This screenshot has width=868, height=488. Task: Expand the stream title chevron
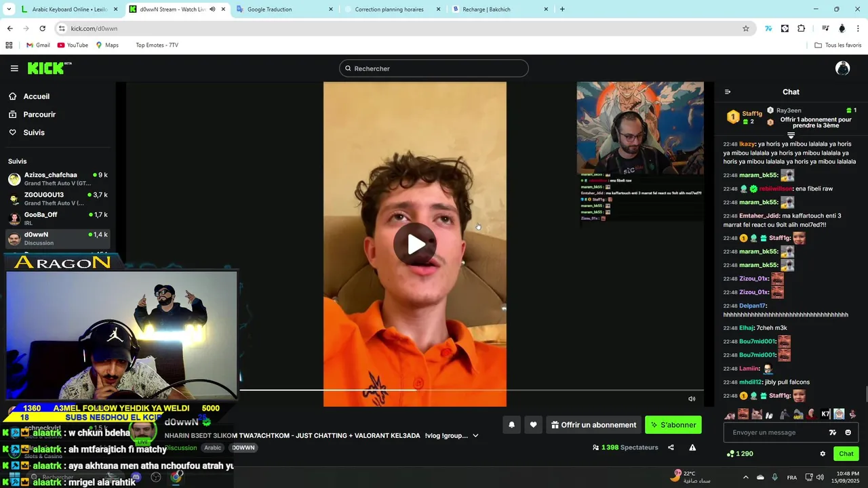pos(475,436)
